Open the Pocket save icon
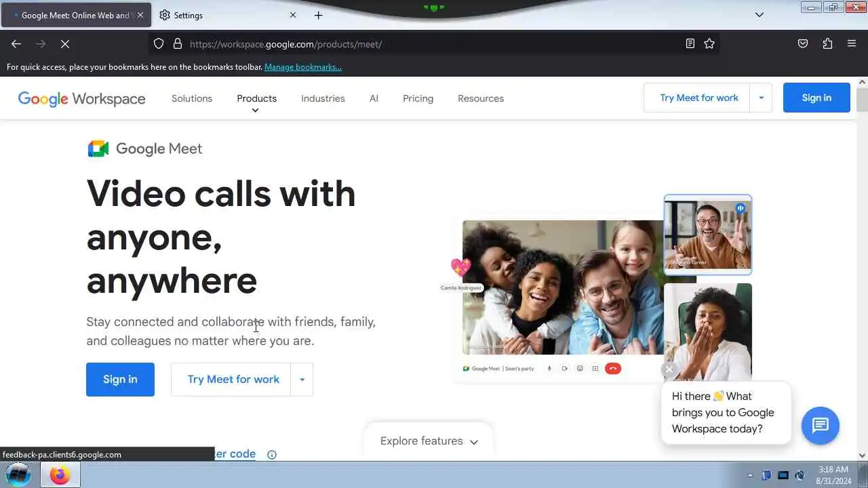The width and height of the screenshot is (868, 488). tap(803, 43)
